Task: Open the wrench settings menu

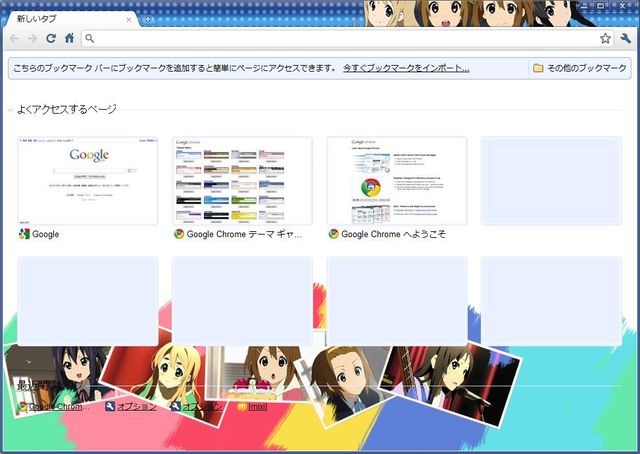Action: click(x=626, y=38)
